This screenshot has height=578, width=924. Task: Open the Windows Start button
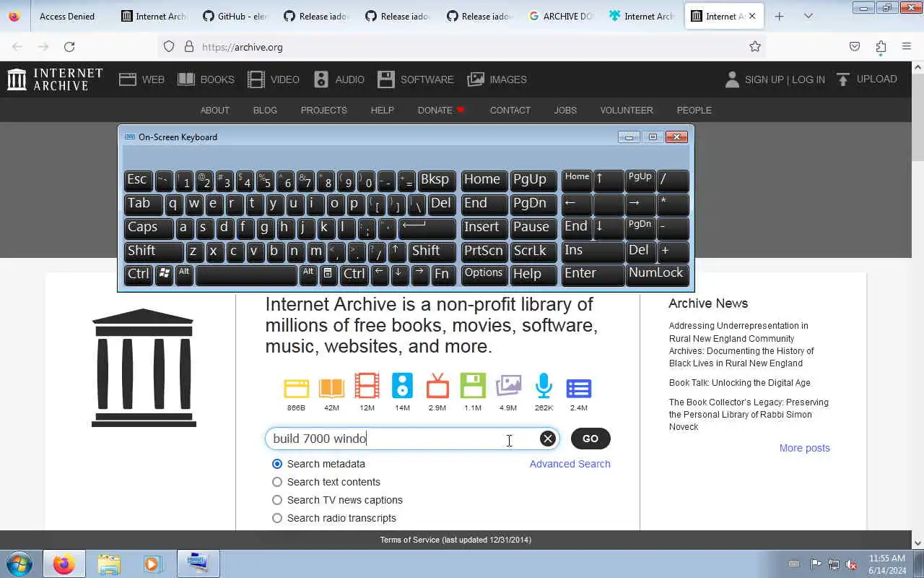19,564
